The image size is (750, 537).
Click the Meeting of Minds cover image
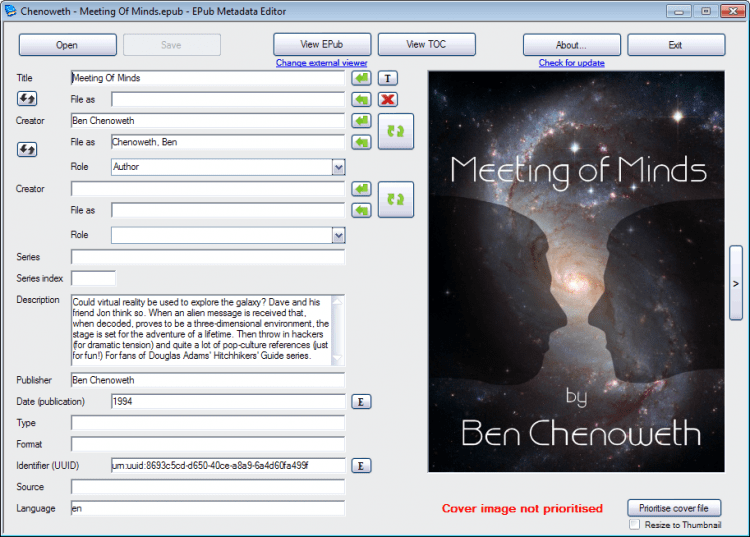click(575, 270)
